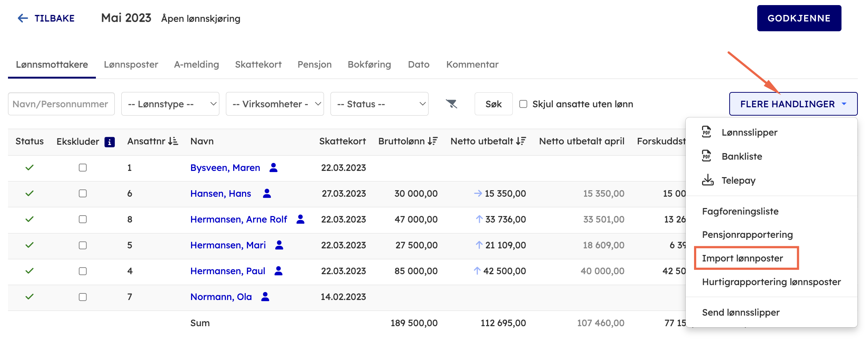This screenshot has height=344, width=868.
Task: Switch to the A-melding tab
Action: pos(196,64)
